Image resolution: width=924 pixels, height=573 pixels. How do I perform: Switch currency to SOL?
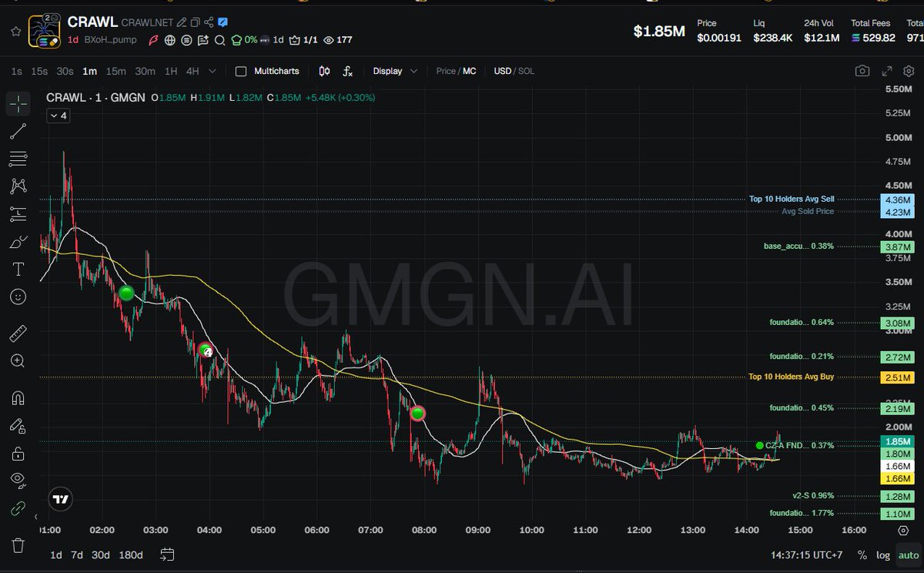tap(527, 71)
